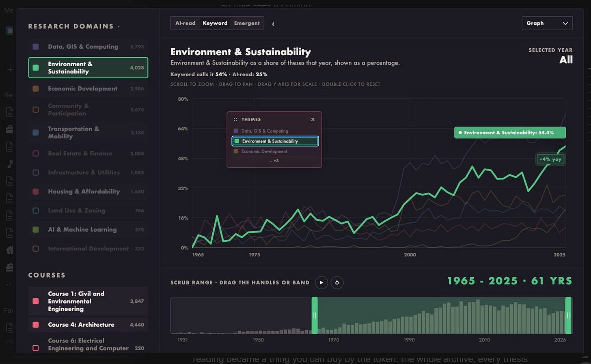Expand the +3 more themes in popup
The image size is (591, 364).
pyautogui.click(x=274, y=161)
